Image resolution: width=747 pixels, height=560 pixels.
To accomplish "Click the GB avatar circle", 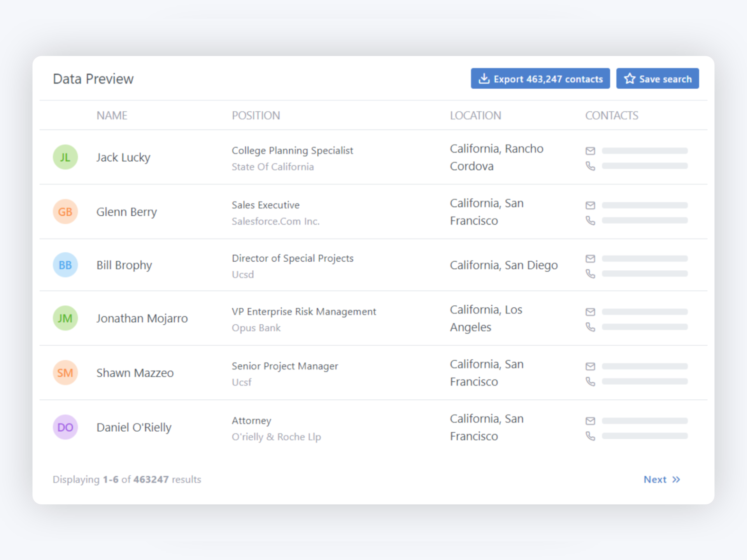I will point(65,212).
